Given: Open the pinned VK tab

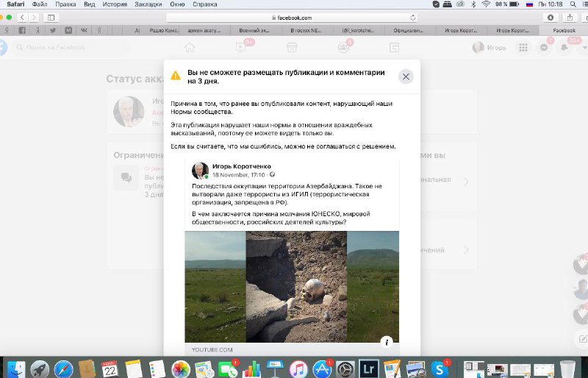Looking at the screenshot, I should coord(84,30).
